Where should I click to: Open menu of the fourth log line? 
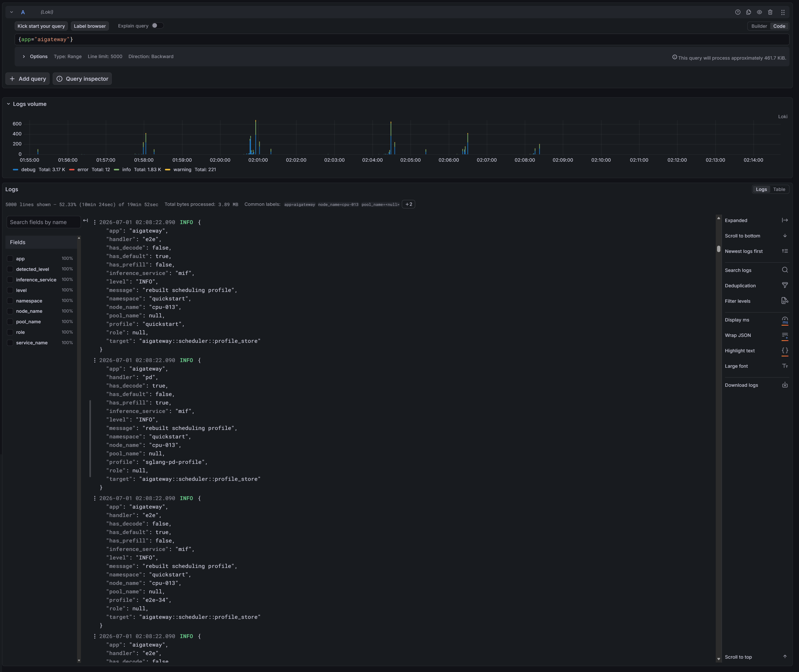pos(95,636)
